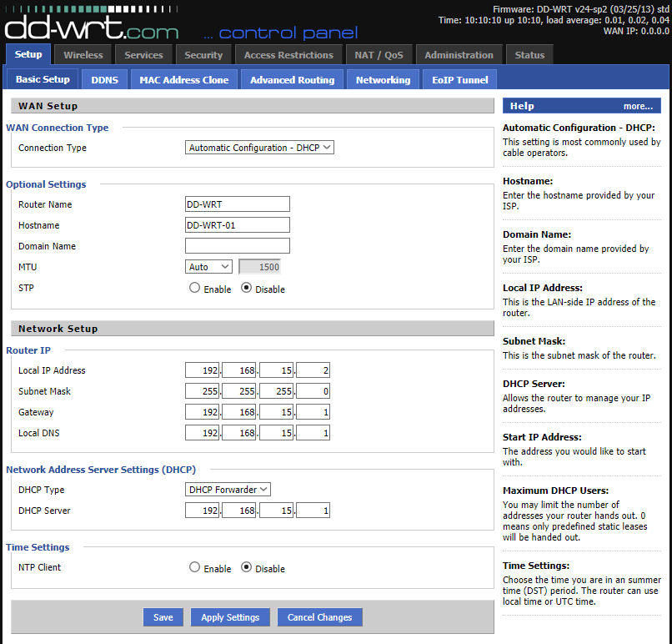Go to Advanced Routing subtab
The height and width of the screenshot is (644, 672).
(293, 80)
